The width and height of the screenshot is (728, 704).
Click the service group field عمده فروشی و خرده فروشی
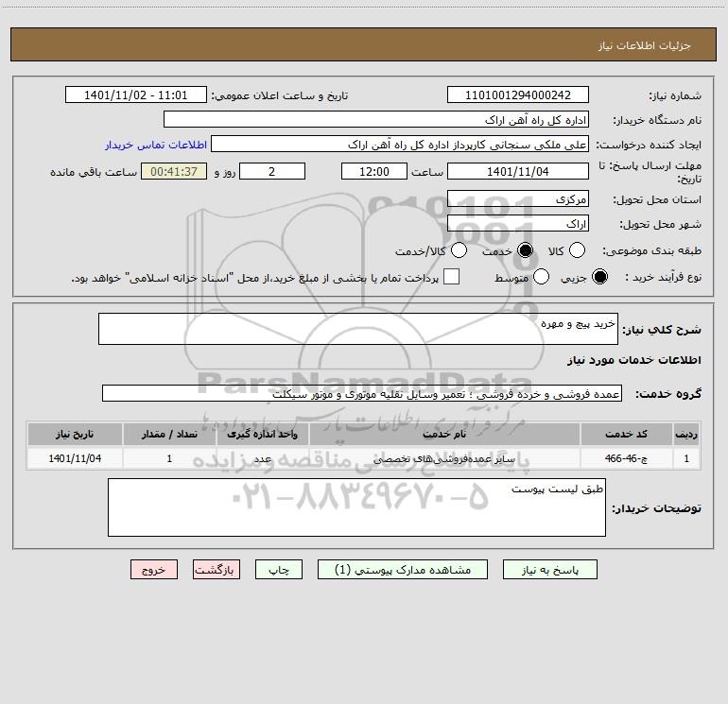coord(362,393)
